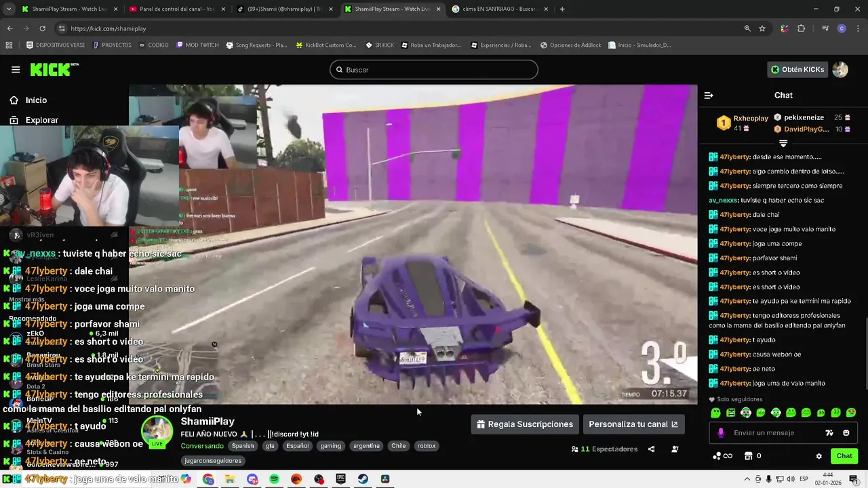
Task: Open File Explorer from taskbar
Action: coord(230,479)
